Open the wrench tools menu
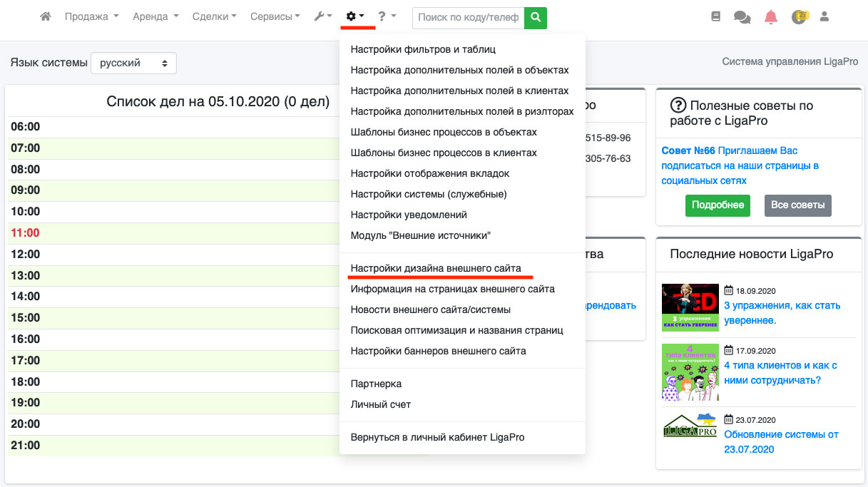 (322, 16)
